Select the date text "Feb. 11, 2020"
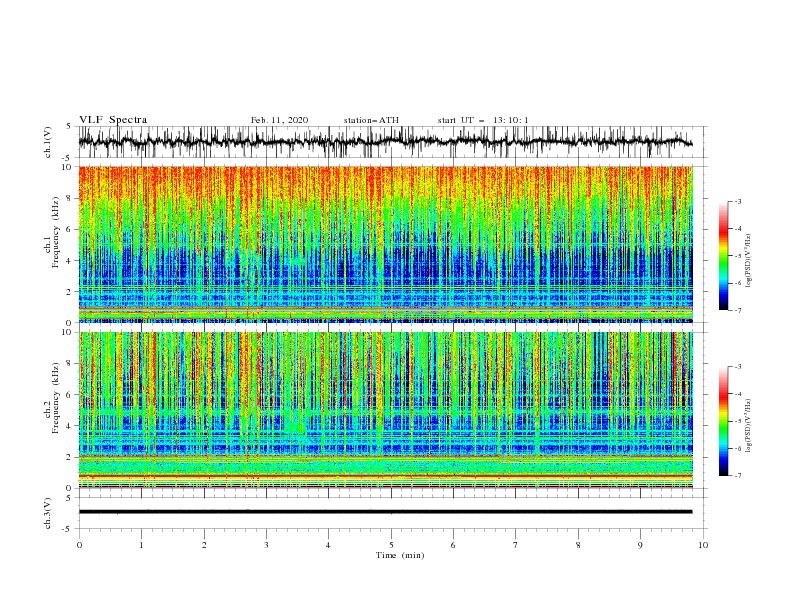The image size is (792, 612). 279,120
